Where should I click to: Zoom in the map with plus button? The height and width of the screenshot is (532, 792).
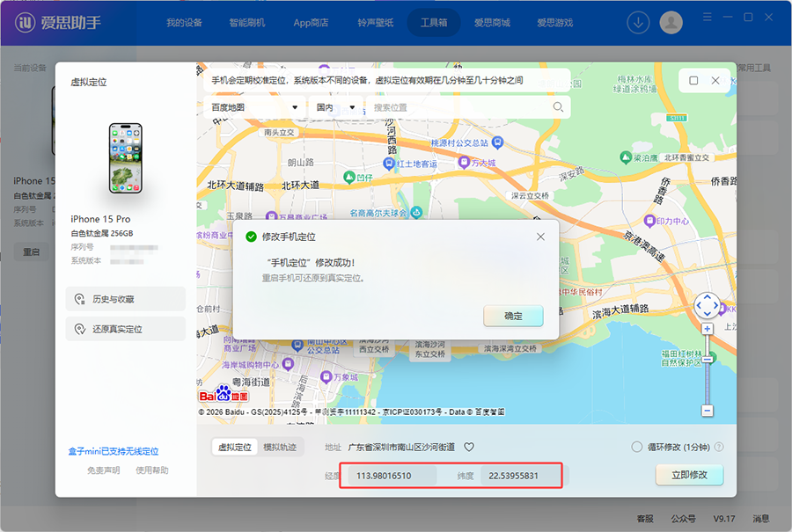pyautogui.click(x=708, y=329)
